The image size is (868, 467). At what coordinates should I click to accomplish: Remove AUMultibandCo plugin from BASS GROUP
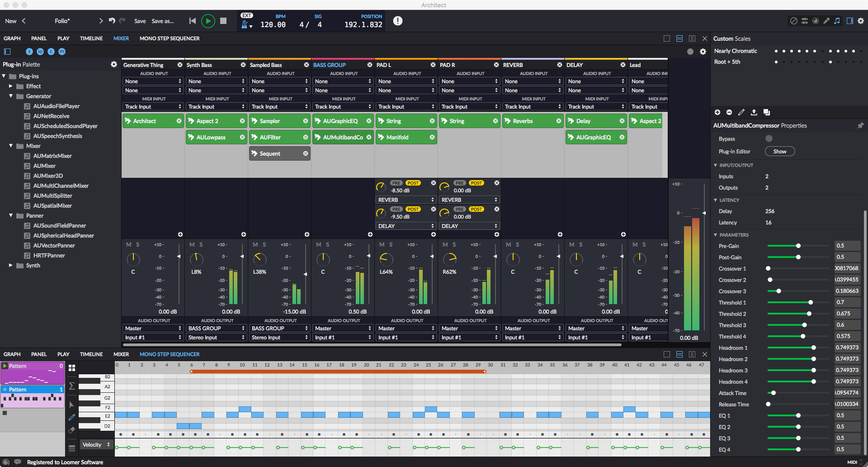(x=369, y=137)
